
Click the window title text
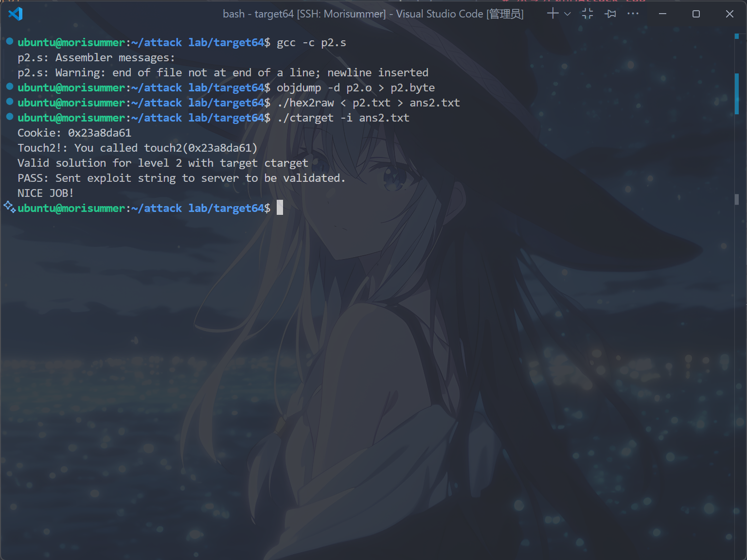tap(373, 14)
